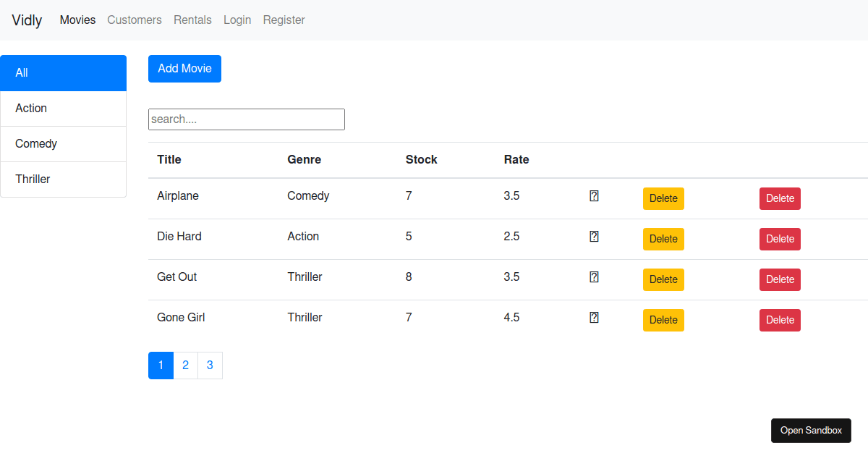Sort the table by Rate
The width and height of the screenshot is (868, 456).
(x=516, y=159)
